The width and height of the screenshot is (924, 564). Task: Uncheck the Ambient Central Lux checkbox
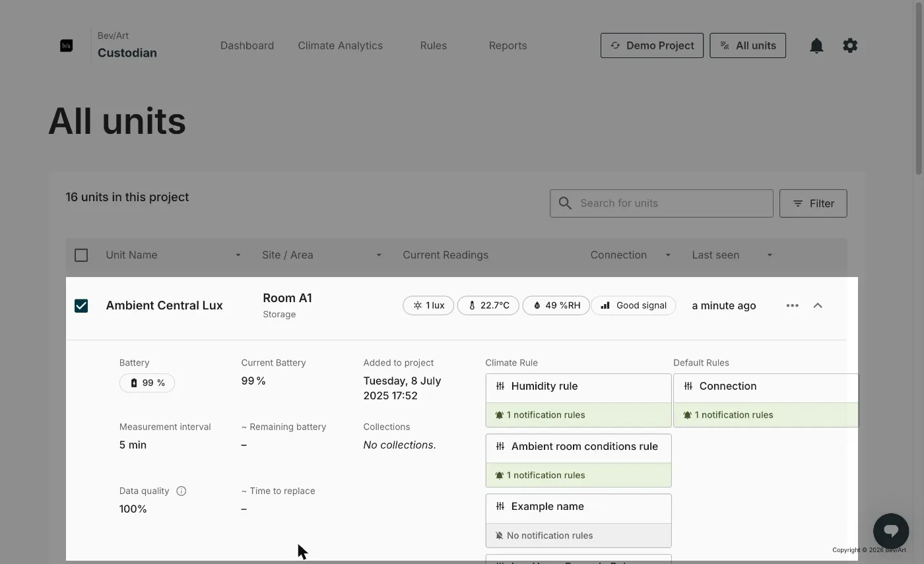coord(81,305)
